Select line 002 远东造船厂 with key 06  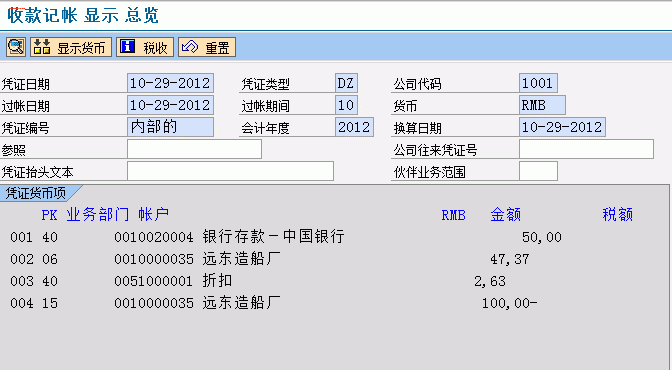pos(270,259)
